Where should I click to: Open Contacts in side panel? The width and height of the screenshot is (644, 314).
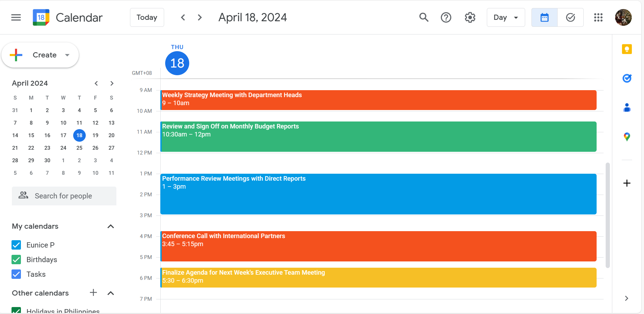point(627,108)
